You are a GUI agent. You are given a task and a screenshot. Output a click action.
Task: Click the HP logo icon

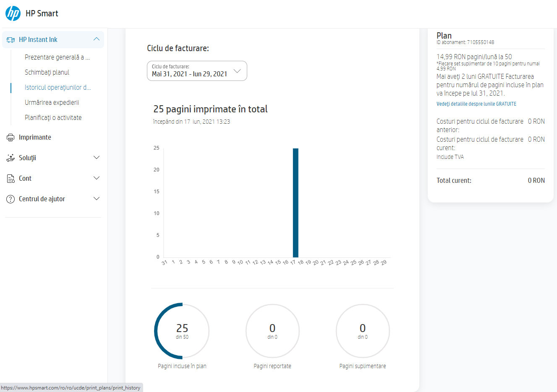click(x=13, y=13)
